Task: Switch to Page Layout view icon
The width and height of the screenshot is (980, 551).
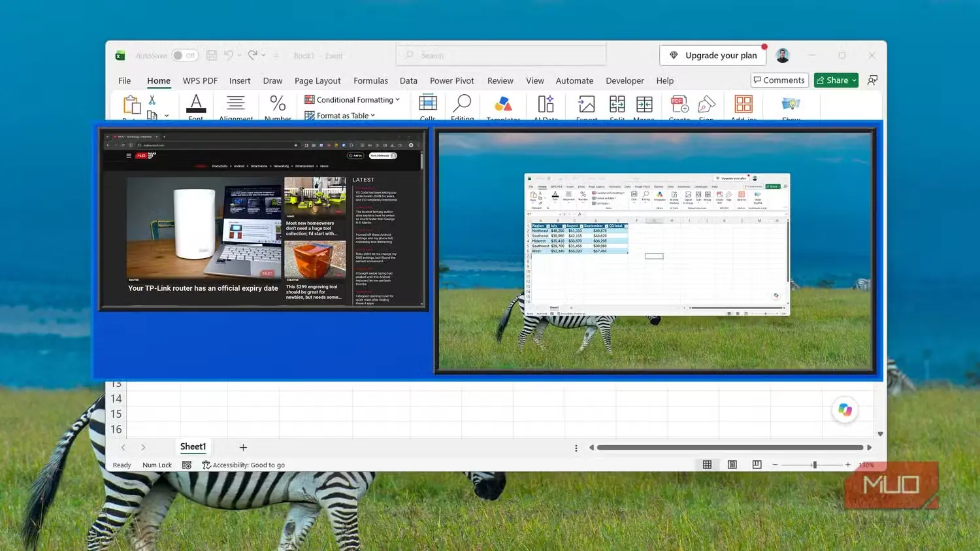Action: pos(732,465)
